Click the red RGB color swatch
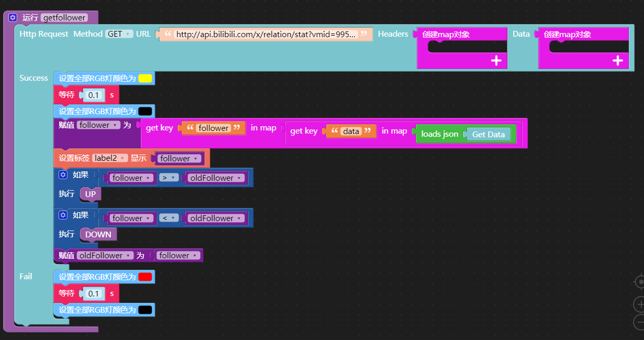644x340 pixels. pos(145,277)
